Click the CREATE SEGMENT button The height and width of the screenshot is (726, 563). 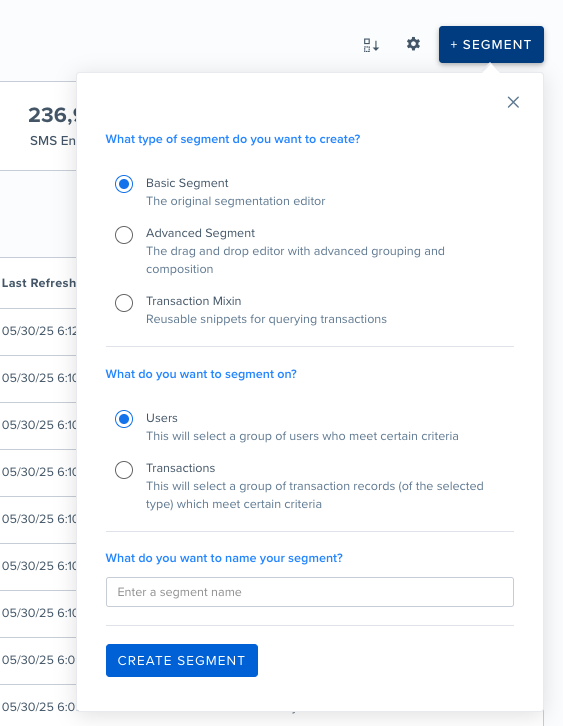coord(181,660)
